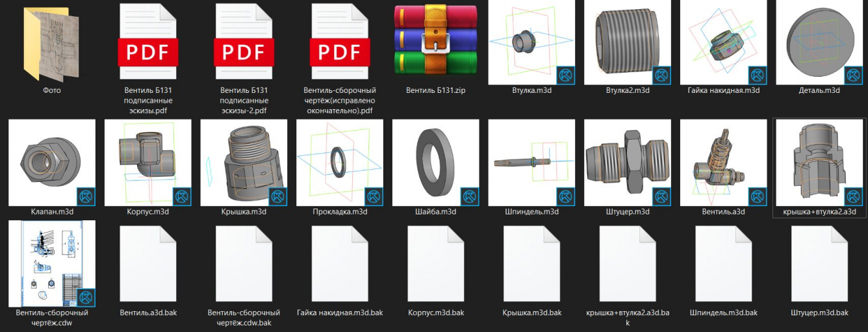Select Шпиндель.m3d model thumbnail
The image size is (868, 332).
tap(531, 162)
